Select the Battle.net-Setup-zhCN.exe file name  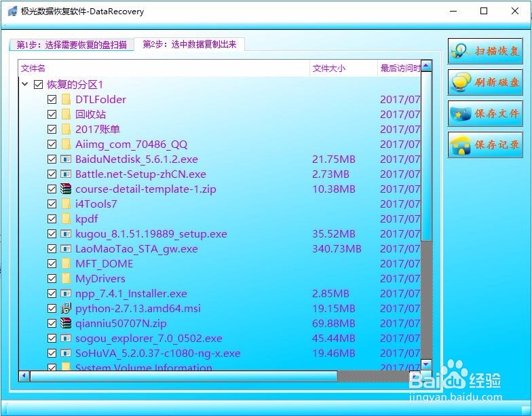(141, 174)
